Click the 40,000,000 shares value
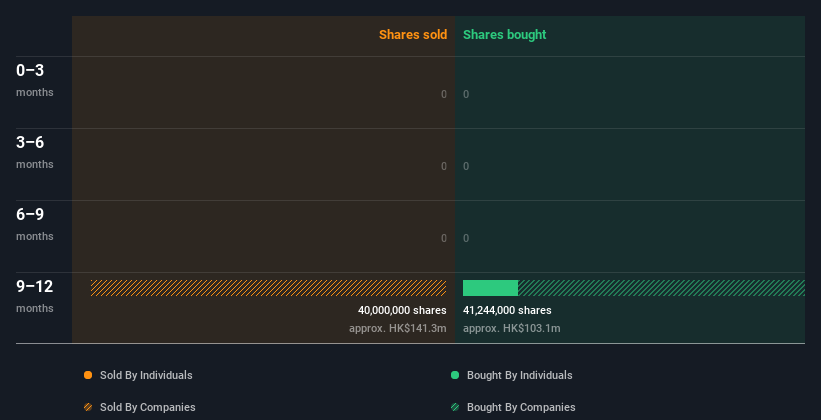821x420 pixels. tap(402, 311)
